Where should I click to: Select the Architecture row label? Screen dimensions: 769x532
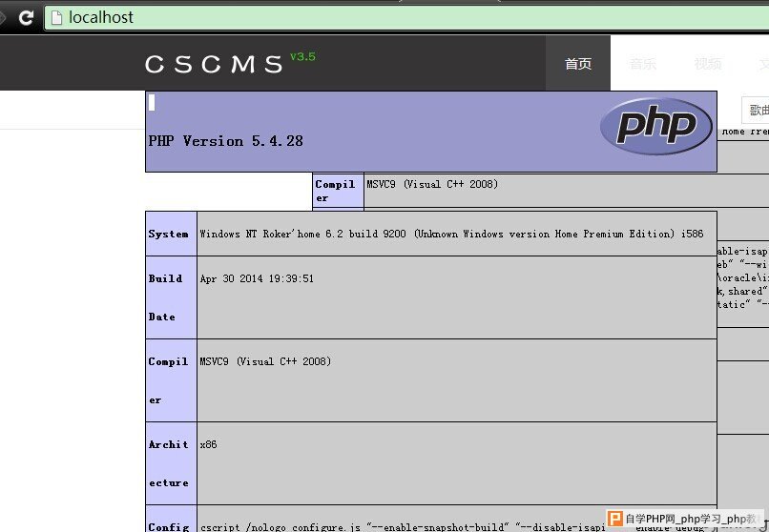pos(171,463)
